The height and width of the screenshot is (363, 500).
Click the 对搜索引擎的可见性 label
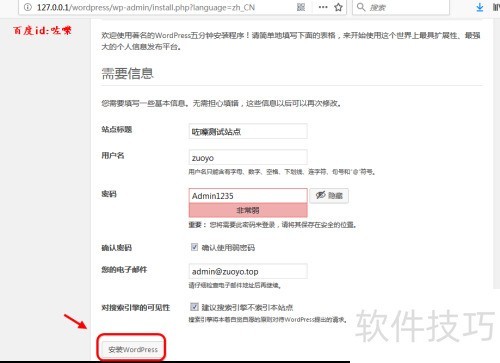pos(136,307)
